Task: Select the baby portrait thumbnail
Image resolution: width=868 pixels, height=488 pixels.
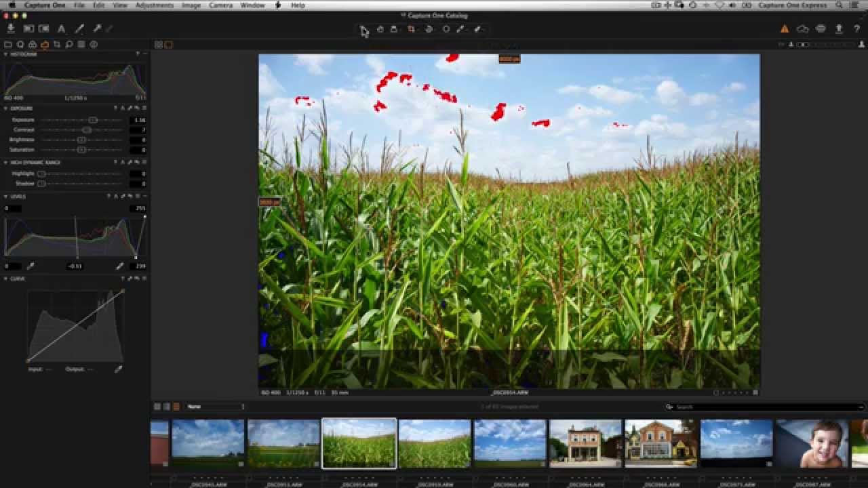Action: pyautogui.click(x=812, y=443)
